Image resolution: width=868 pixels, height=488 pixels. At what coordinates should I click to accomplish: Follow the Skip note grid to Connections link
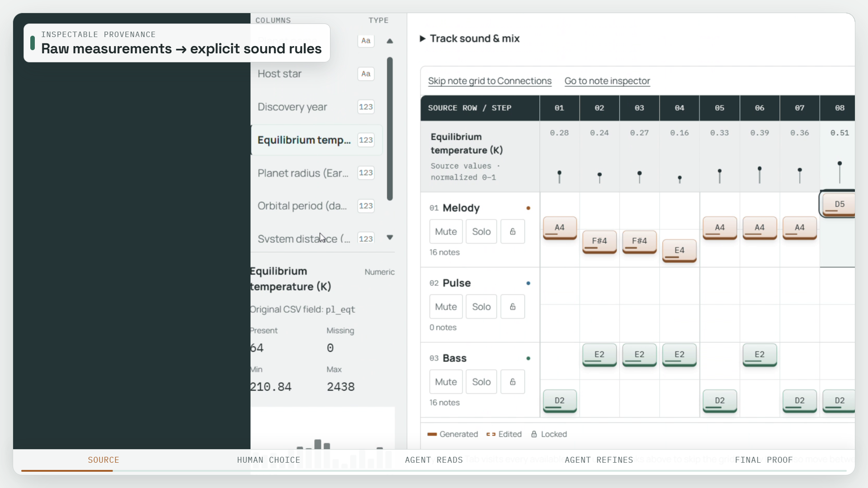(x=490, y=81)
